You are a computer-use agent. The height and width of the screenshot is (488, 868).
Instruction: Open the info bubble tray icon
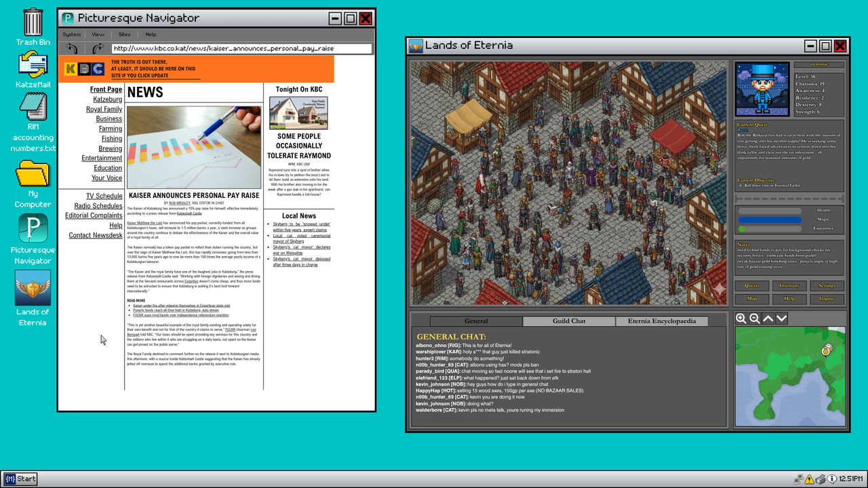[x=831, y=479]
